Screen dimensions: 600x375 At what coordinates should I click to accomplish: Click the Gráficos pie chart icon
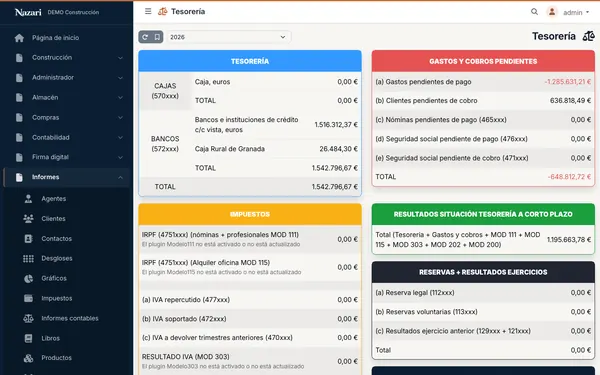click(28, 279)
